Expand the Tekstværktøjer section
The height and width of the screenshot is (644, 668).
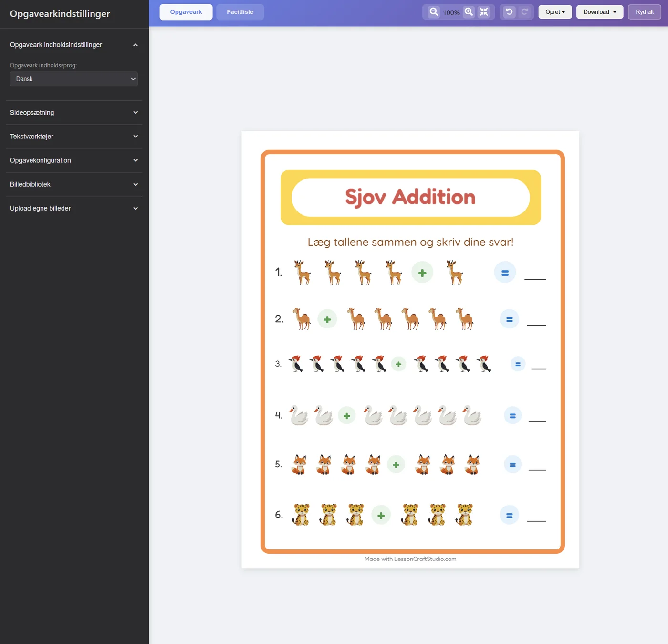click(74, 137)
